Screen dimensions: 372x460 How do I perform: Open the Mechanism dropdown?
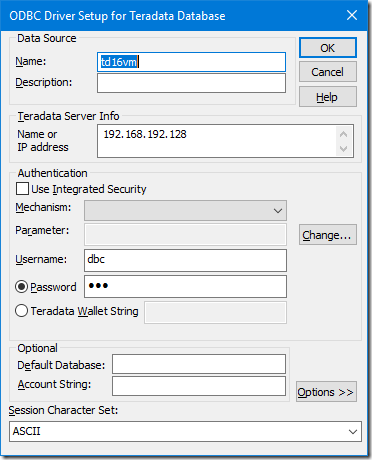point(185,210)
